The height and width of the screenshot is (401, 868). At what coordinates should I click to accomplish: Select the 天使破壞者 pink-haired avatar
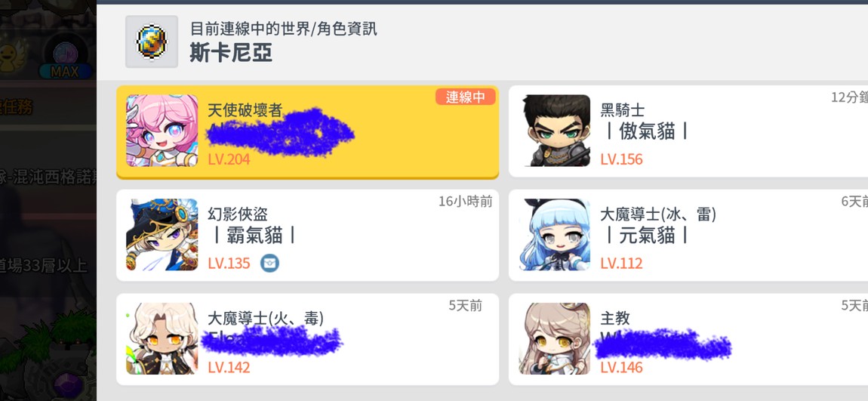click(162, 131)
